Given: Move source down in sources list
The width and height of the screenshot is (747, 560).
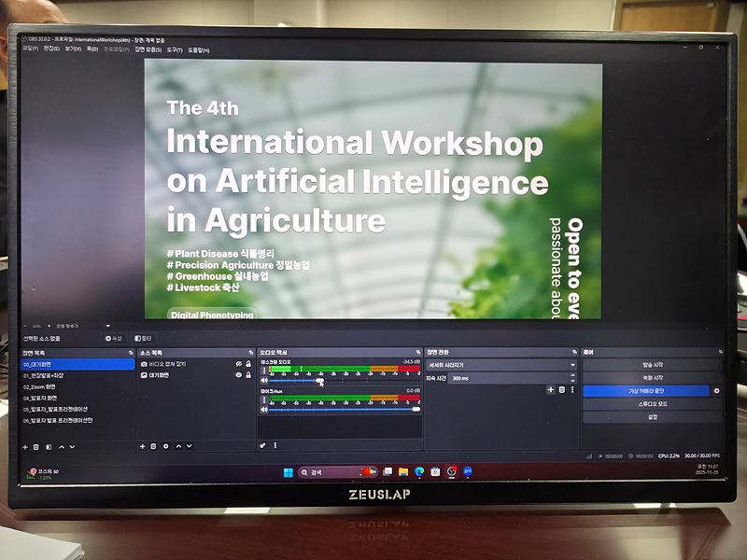Looking at the screenshot, I should [190, 446].
